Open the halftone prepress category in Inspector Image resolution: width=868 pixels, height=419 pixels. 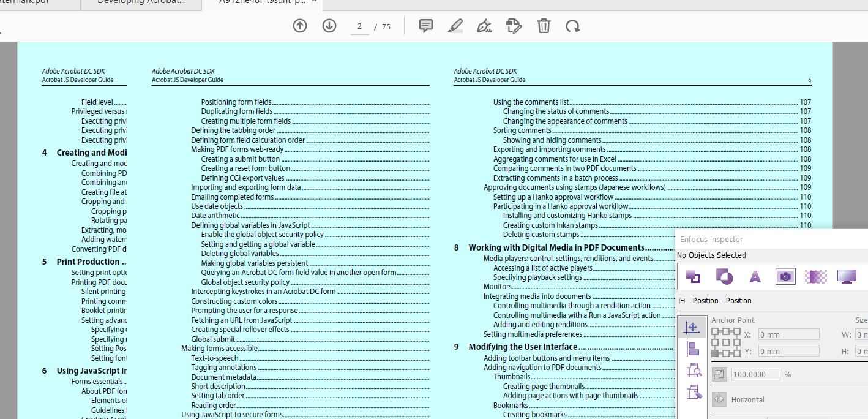pyautogui.click(x=815, y=277)
